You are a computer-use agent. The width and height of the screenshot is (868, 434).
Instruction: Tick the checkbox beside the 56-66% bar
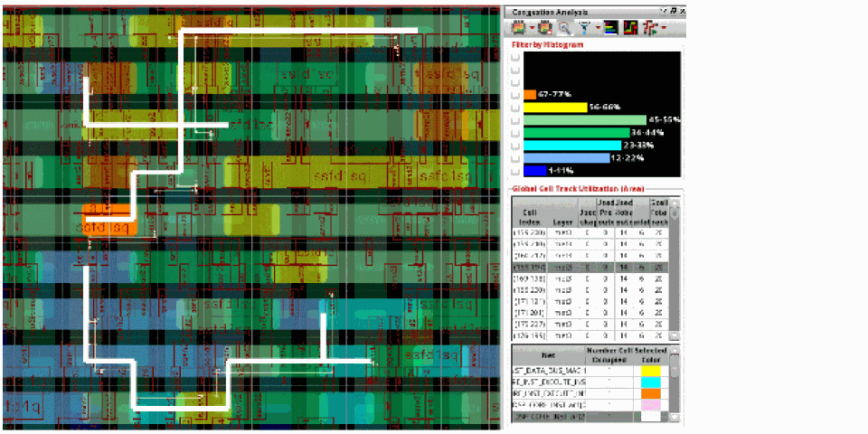514,108
